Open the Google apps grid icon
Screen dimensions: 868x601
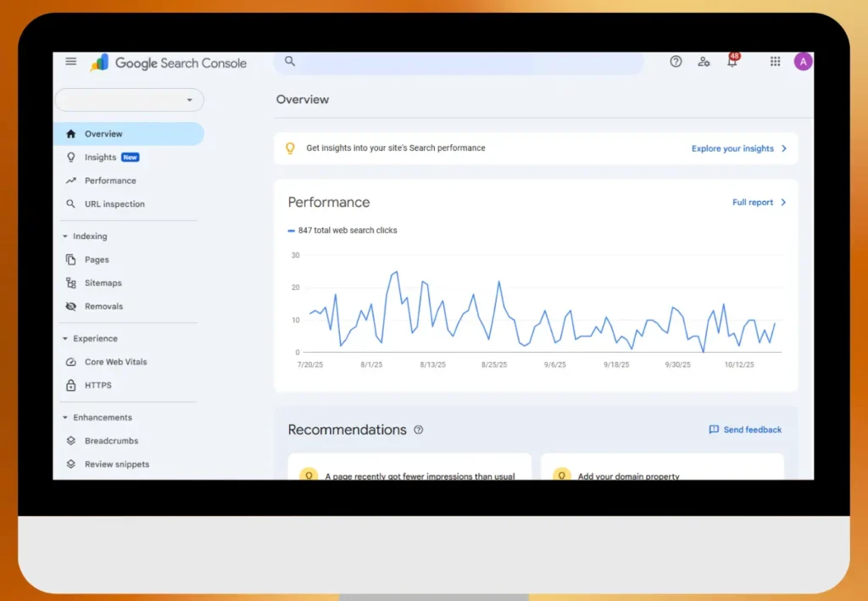pos(775,61)
